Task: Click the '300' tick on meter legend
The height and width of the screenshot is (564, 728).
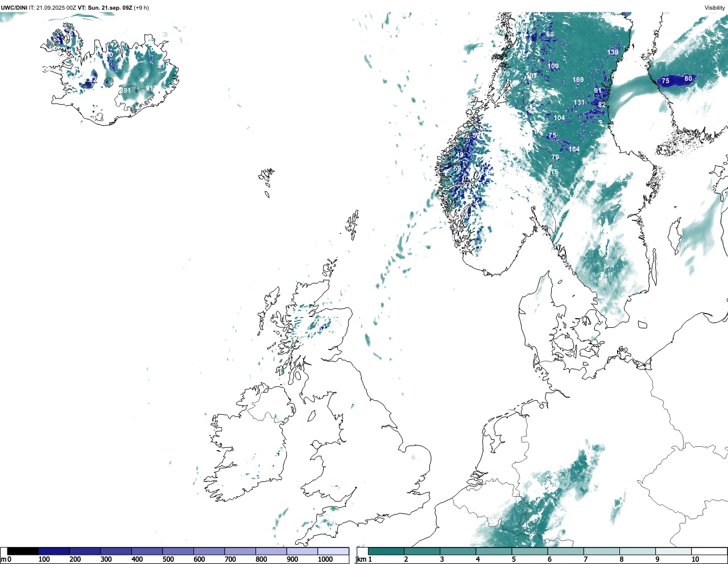Action: pyautogui.click(x=106, y=559)
